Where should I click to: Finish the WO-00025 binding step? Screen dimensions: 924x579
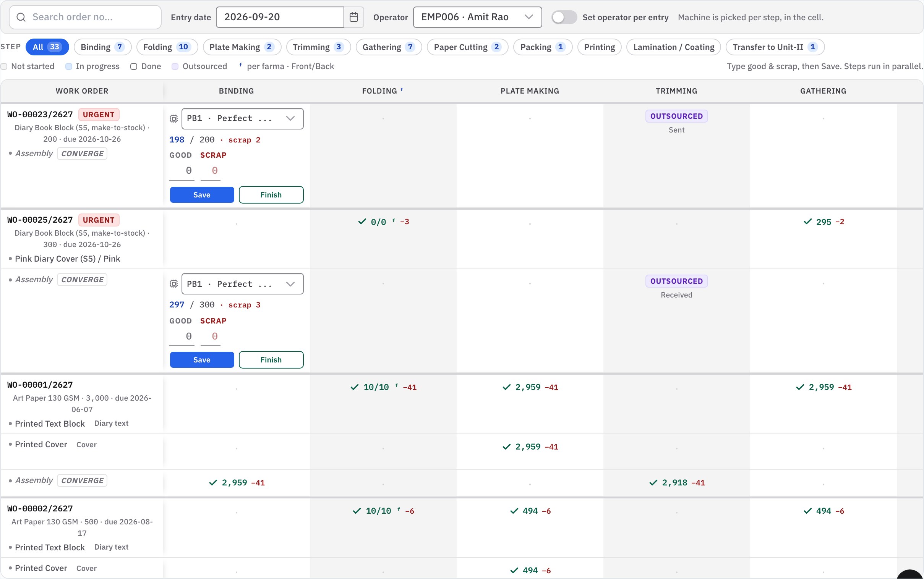pyautogui.click(x=271, y=360)
